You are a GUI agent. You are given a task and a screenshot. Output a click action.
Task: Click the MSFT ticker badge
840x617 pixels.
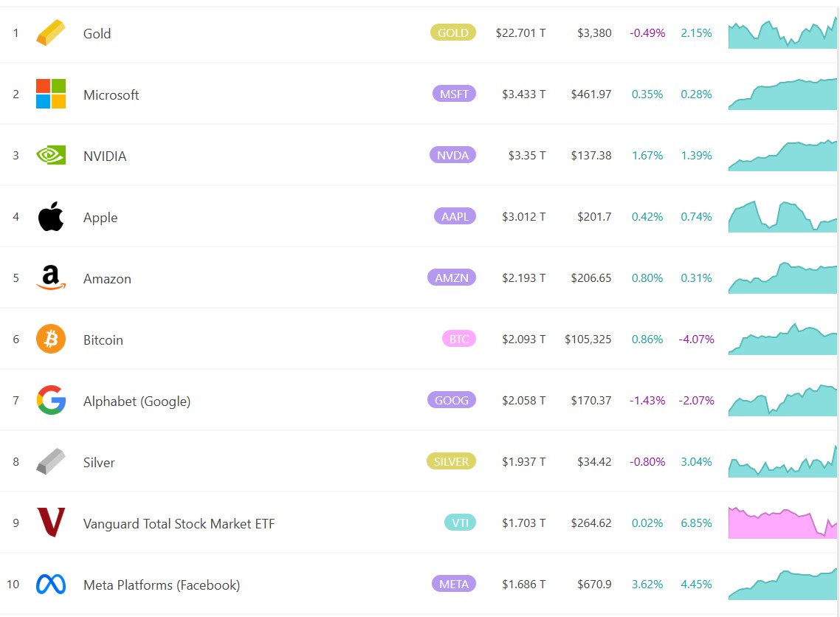454,94
